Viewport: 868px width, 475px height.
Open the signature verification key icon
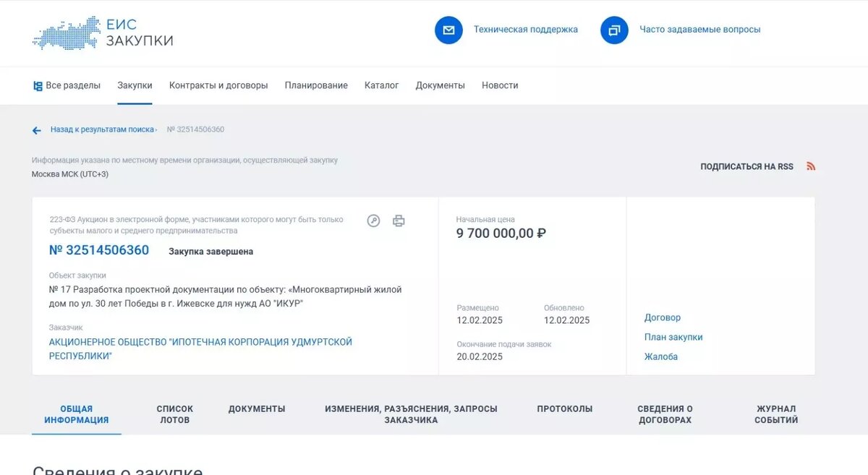click(x=373, y=221)
